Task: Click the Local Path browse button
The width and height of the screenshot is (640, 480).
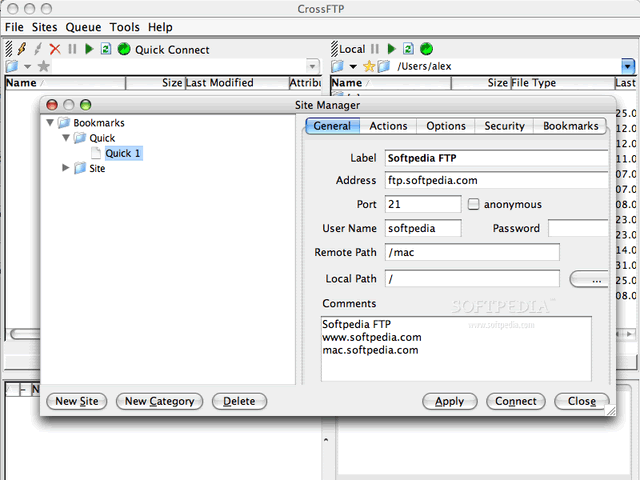Action: point(589,280)
